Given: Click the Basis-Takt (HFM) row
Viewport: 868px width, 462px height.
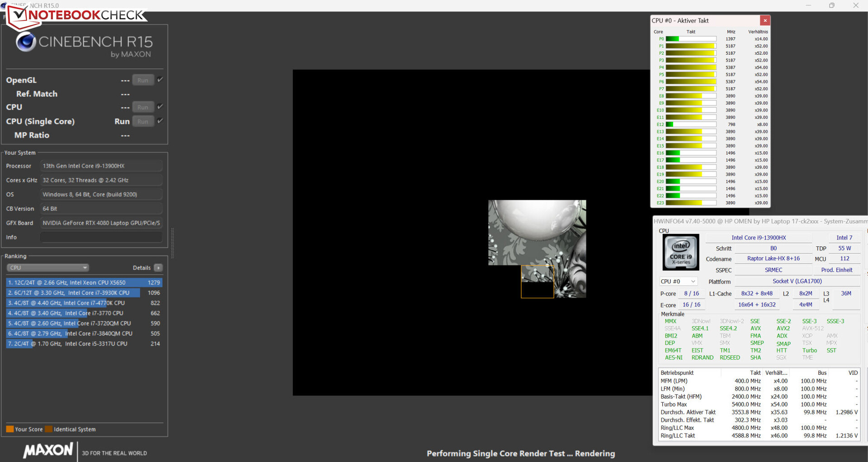Looking at the screenshot, I should [x=759, y=396].
